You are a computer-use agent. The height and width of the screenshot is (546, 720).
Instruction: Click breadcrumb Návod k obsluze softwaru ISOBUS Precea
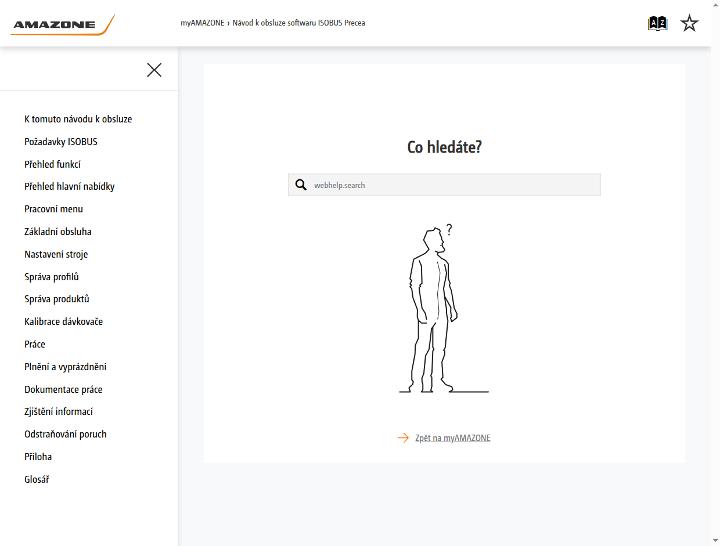299,23
